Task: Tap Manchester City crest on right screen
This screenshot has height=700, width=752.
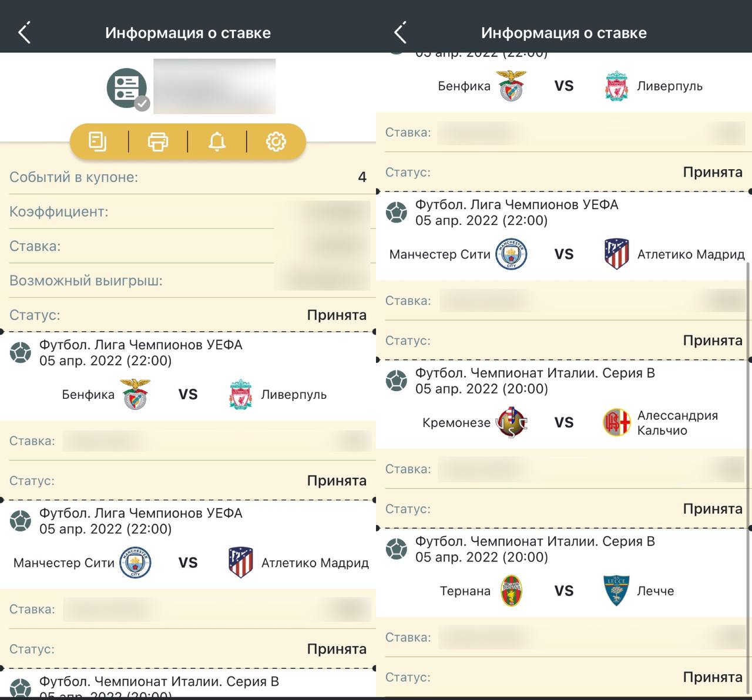Action: tap(511, 254)
